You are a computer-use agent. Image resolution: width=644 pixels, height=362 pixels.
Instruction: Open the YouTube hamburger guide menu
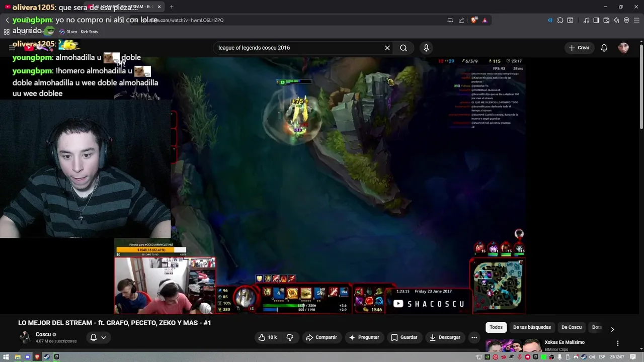pyautogui.click(x=12, y=48)
